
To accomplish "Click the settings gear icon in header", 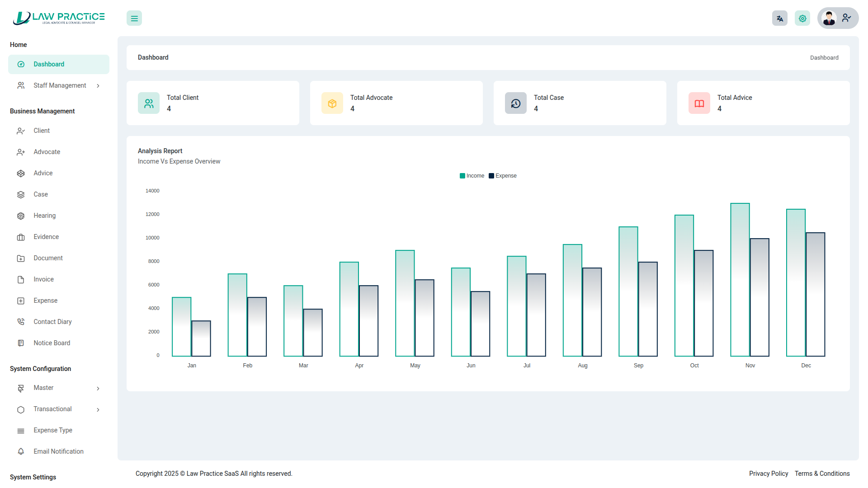I will click(x=802, y=19).
